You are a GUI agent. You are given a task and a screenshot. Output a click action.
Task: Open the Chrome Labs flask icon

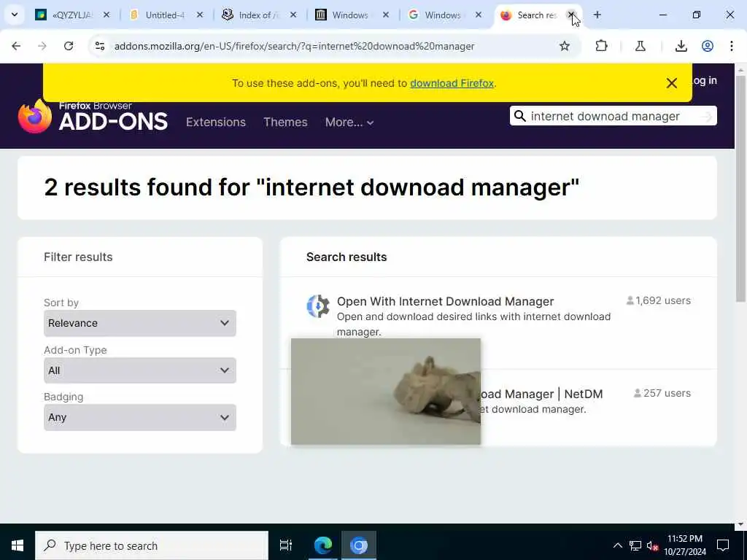(640, 46)
